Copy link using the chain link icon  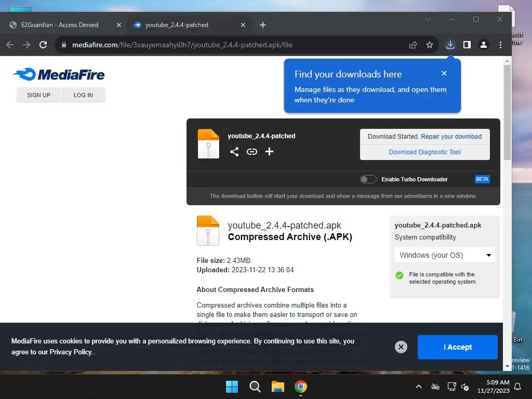click(252, 151)
